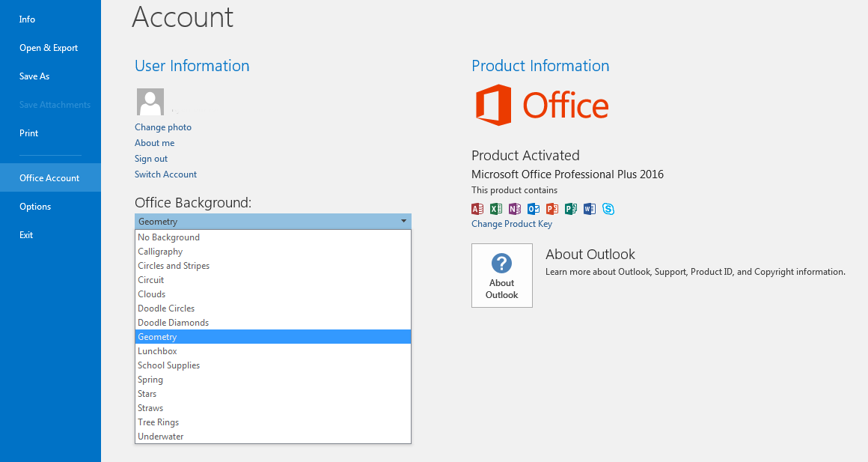868x462 pixels.
Task: Pick Circles and Stripes background
Action: point(273,266)
